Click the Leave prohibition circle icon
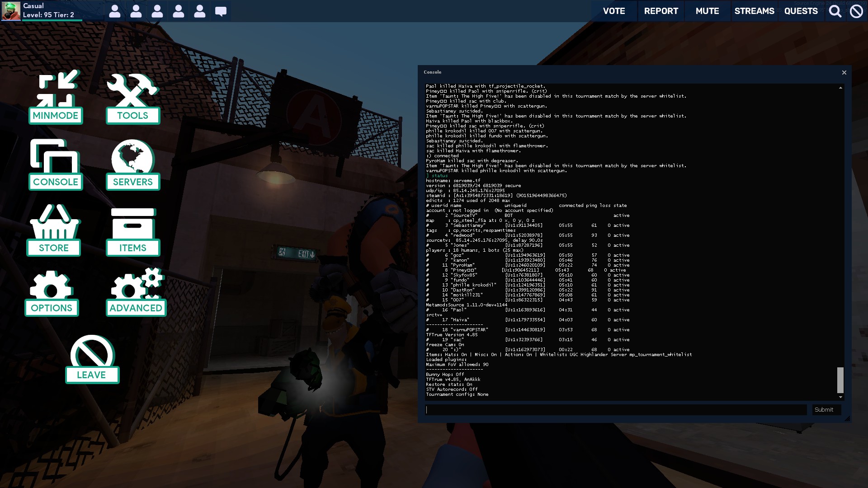This screenshot has height=488, width=868. click(92, 351)
